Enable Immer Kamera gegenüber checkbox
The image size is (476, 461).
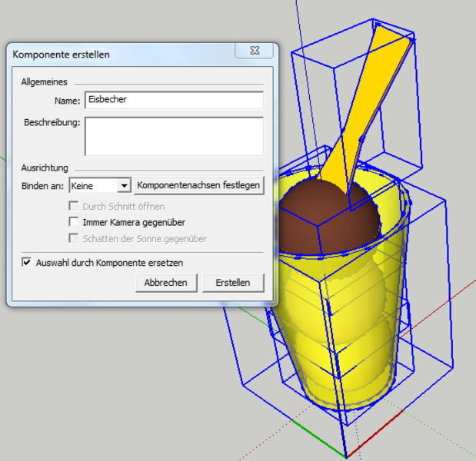point(74,221)
